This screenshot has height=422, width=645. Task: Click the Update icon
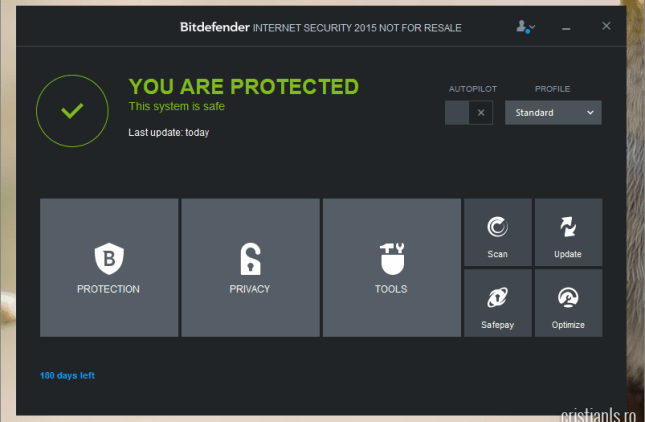point(568,232)
